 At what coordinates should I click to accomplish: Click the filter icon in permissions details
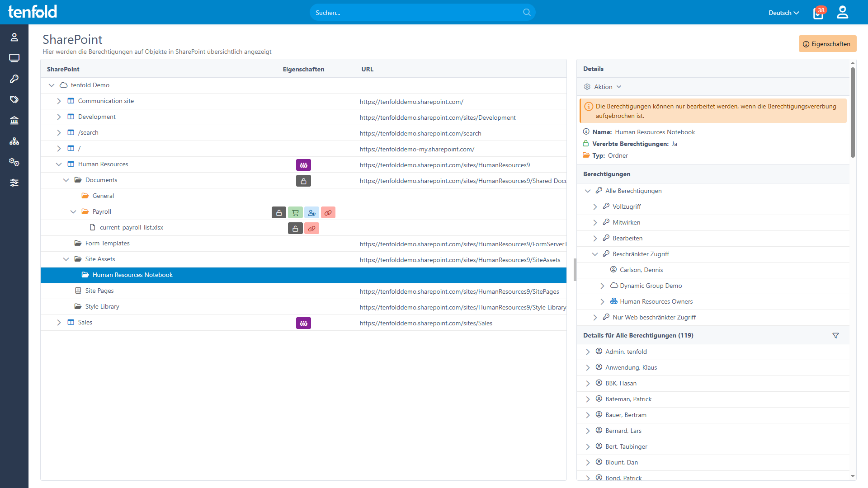click(835, 336)
